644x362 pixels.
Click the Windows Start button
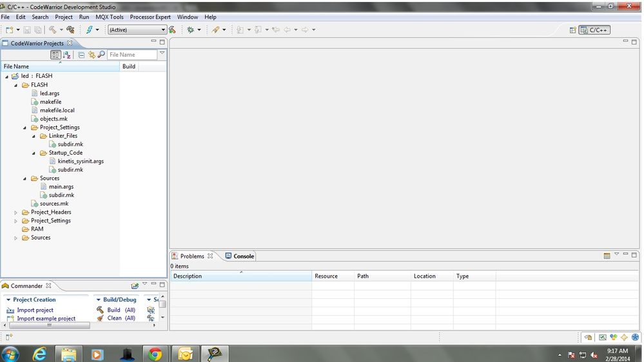[x=10, y=354]
